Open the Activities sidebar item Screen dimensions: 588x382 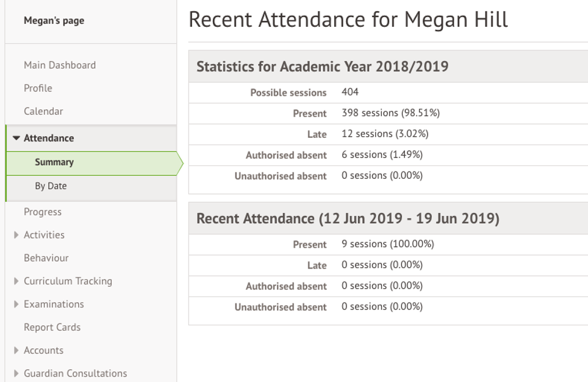click(44, 235)
